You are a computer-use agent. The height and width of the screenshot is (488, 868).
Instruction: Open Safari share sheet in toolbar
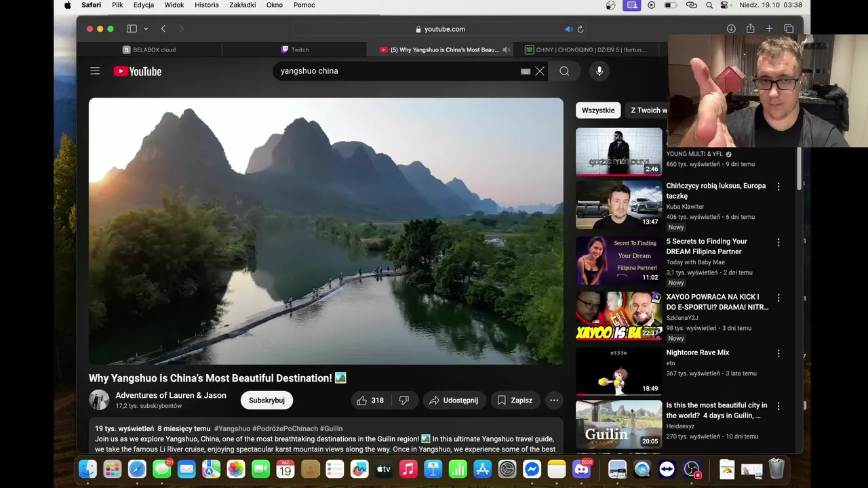pyautogui.click(x=750, y=28)
